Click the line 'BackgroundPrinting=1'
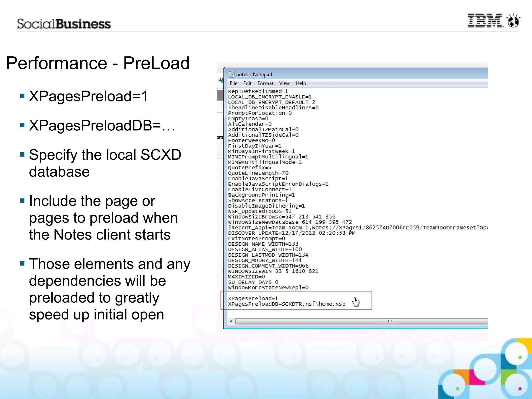Screen dimensions: 532x399 (x=261, y=195)
